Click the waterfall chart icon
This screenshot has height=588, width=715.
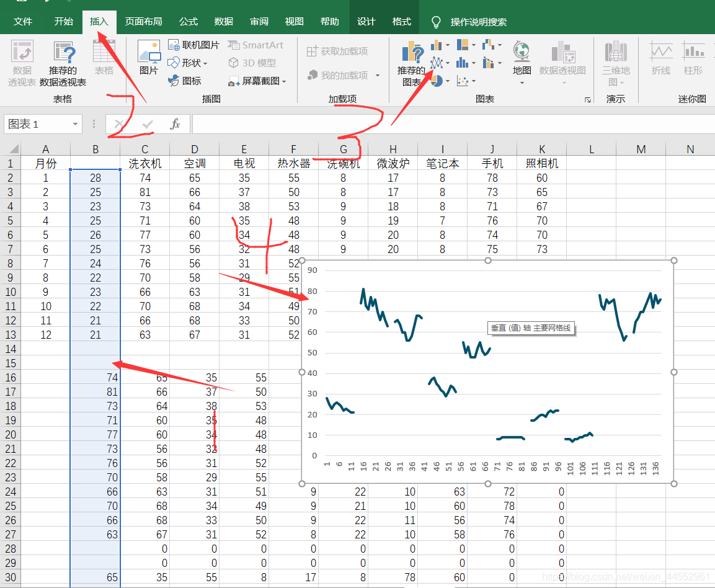[x=489, y=45]
